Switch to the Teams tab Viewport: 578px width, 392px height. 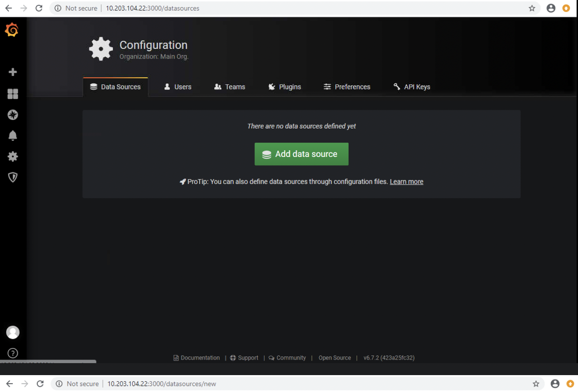point(230,87)
